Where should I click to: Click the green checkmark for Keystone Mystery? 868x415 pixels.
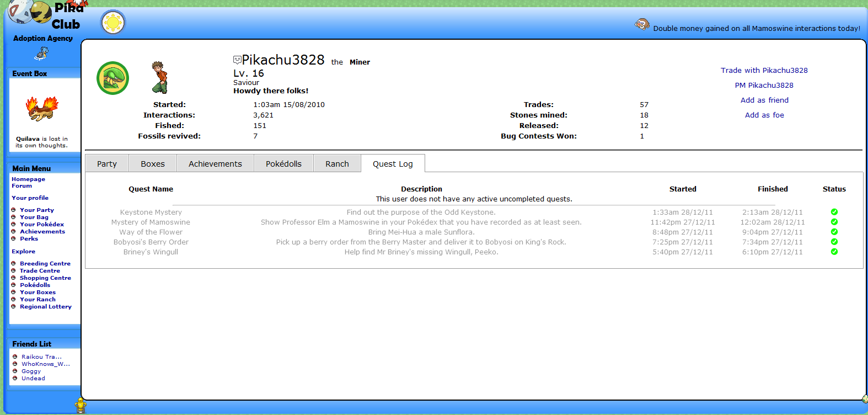(x=834, y=212)
